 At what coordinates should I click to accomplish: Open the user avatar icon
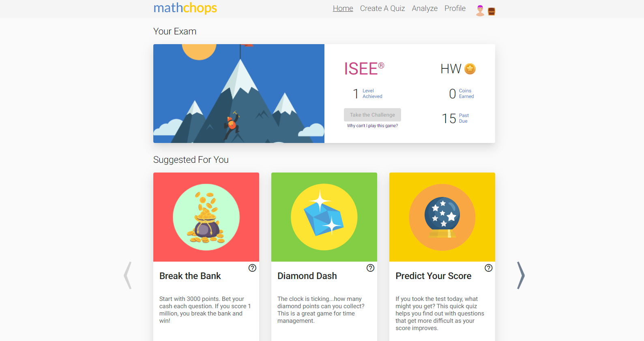coord(480,11)
